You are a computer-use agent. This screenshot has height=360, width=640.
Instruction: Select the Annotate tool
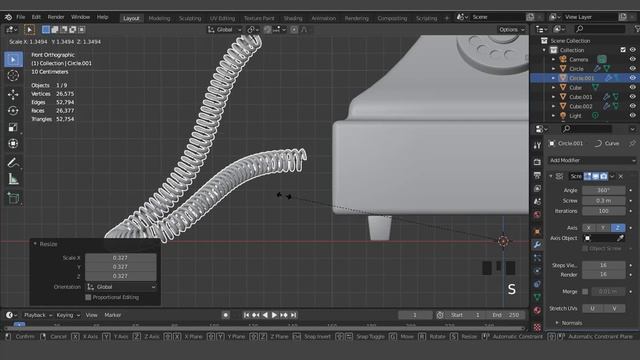13,163
